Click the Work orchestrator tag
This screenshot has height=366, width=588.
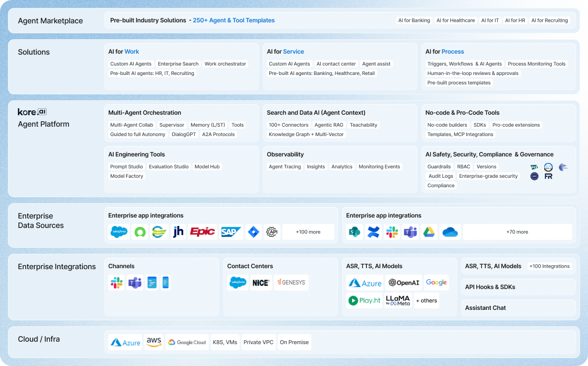(225, 64)
